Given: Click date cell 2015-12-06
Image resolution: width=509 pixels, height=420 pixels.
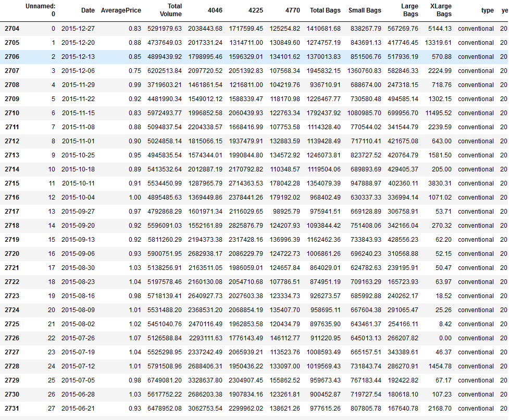Looking at the screenshot, I should pos(78,71).
